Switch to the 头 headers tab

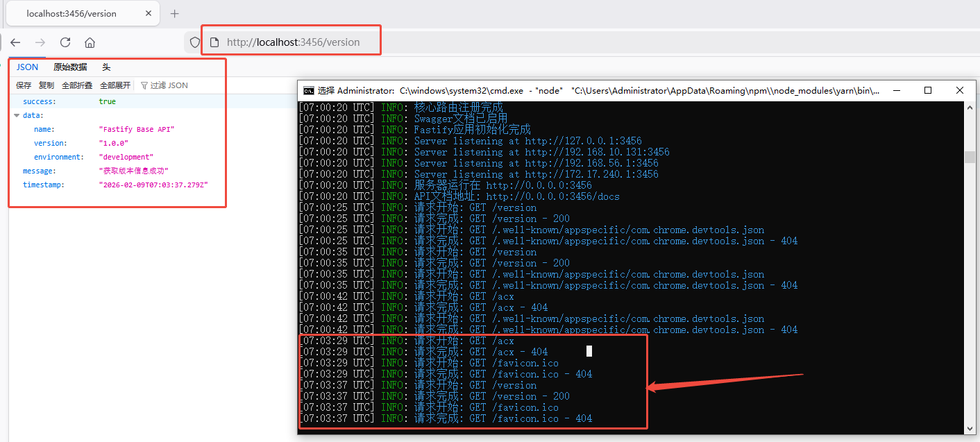(x=106, y=67)
